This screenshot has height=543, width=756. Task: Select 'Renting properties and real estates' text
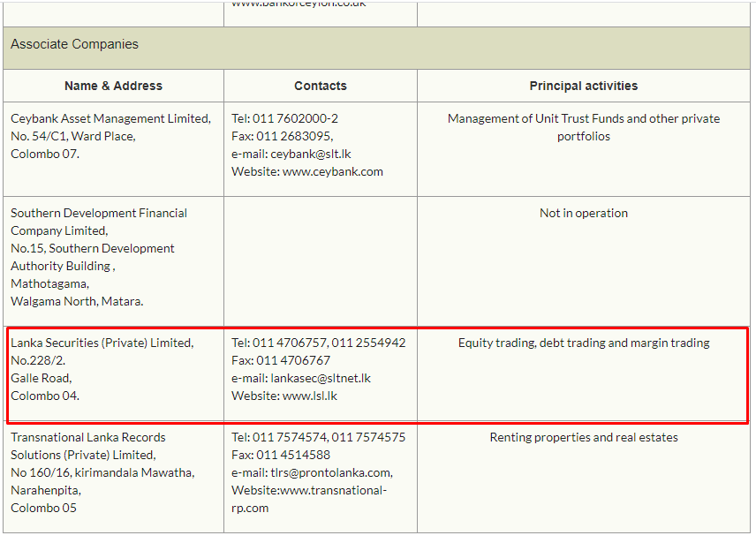(x=583, y=437)
